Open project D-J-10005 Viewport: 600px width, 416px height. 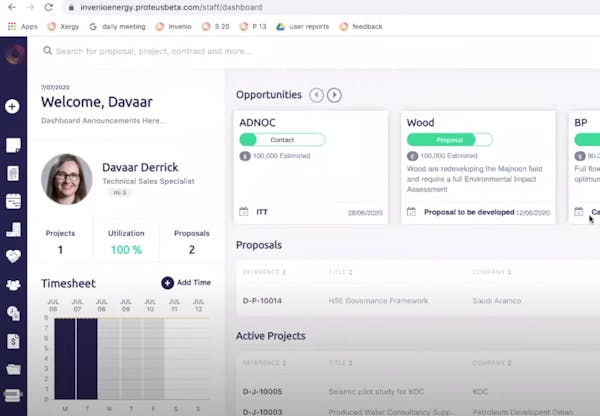(262, 392)
